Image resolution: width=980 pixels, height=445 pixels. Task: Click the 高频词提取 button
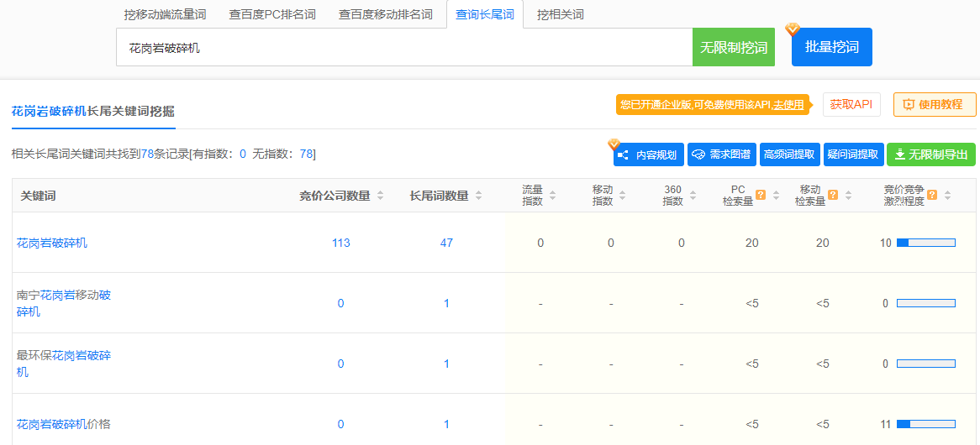click(x=790, y=154)
